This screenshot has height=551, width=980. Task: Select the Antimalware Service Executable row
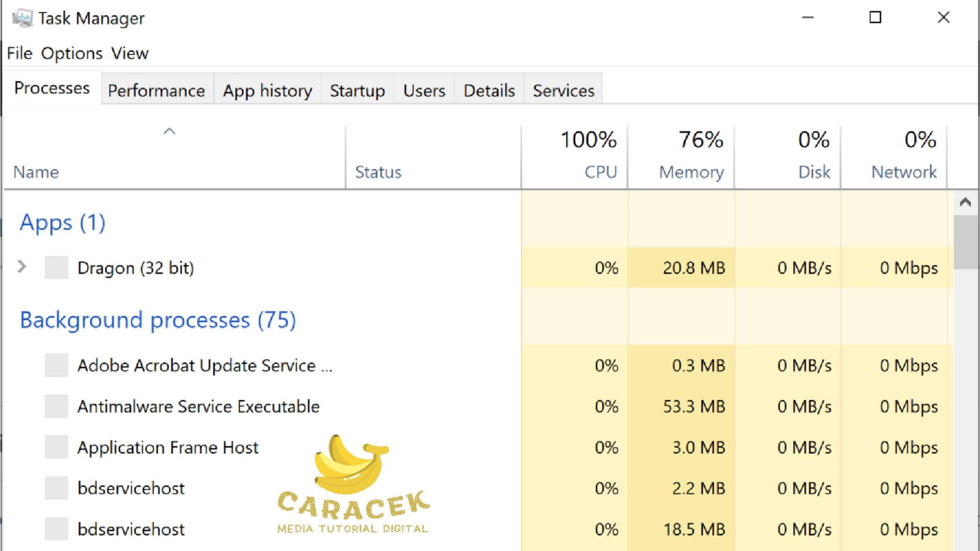point(198,406)
